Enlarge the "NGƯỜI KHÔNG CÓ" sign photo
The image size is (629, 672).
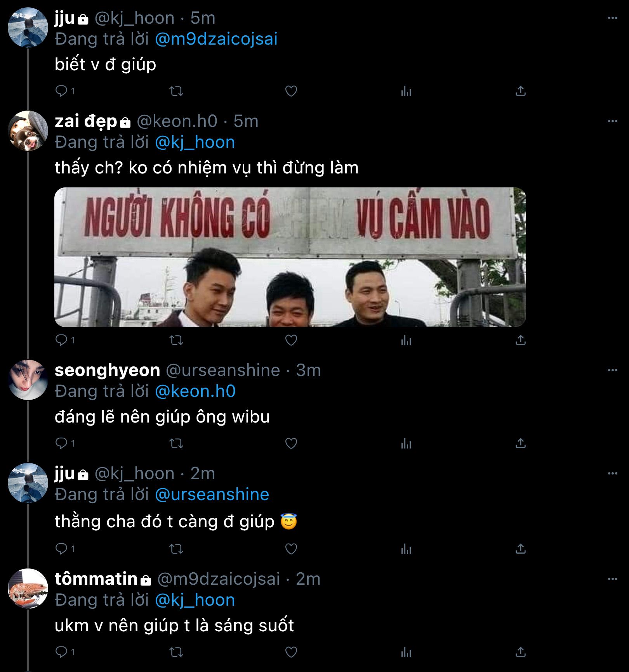coord(290,257)
